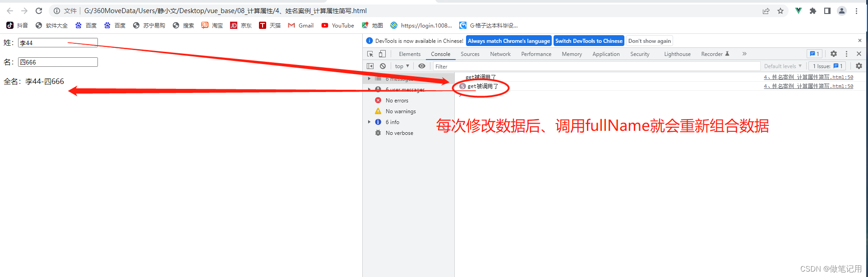The height and width of the screenshot is (277, 868).
Task: Switch to the Recorder tab
Action: point(715,54)
